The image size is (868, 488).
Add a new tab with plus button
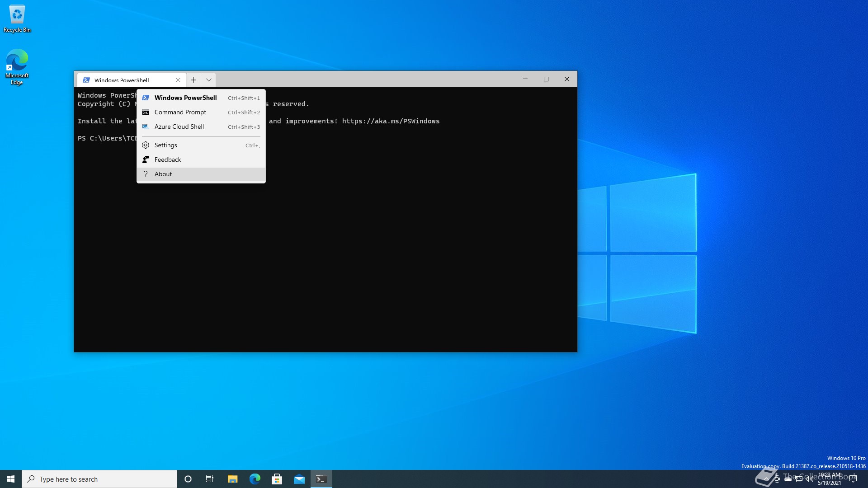(193, 80)
